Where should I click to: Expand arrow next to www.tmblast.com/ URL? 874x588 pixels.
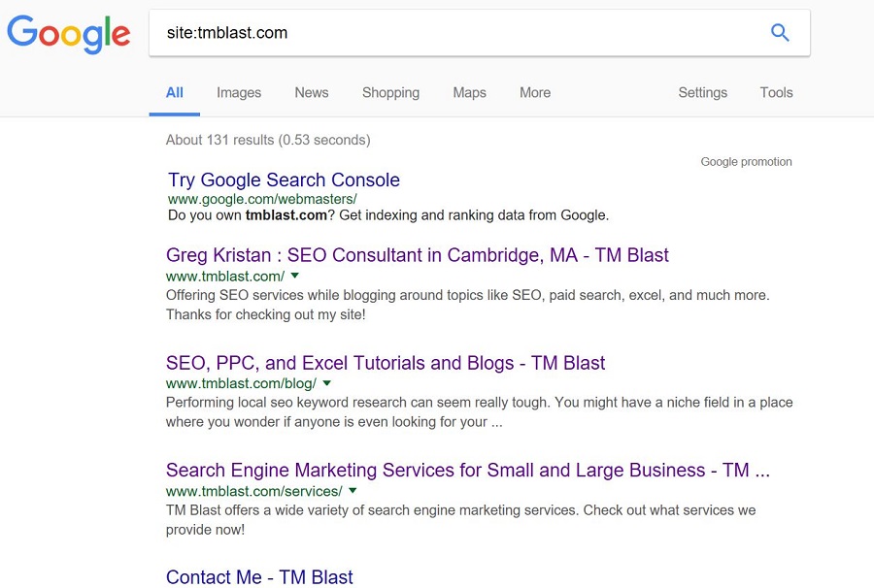point(295,276)
